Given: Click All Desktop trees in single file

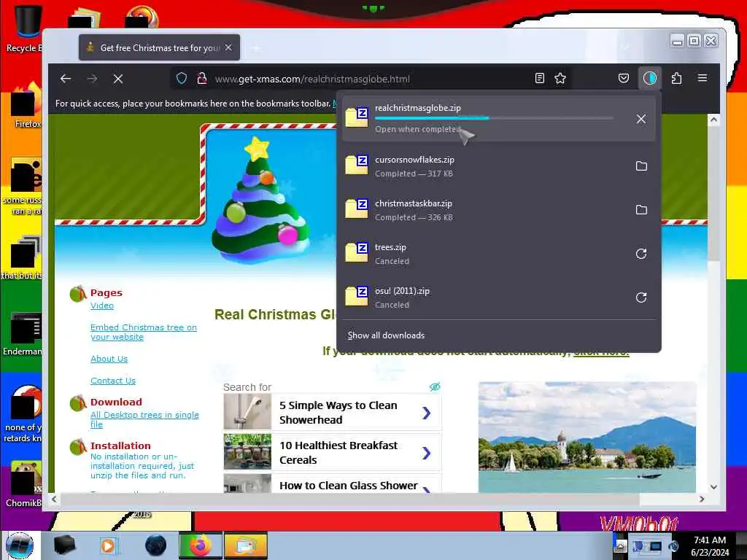Looking at the screenshot, I should 144,419.
